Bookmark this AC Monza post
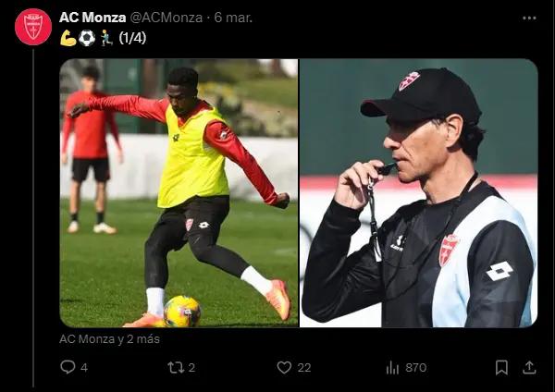Viewport: 555px width, 392px height. (501, 368)
